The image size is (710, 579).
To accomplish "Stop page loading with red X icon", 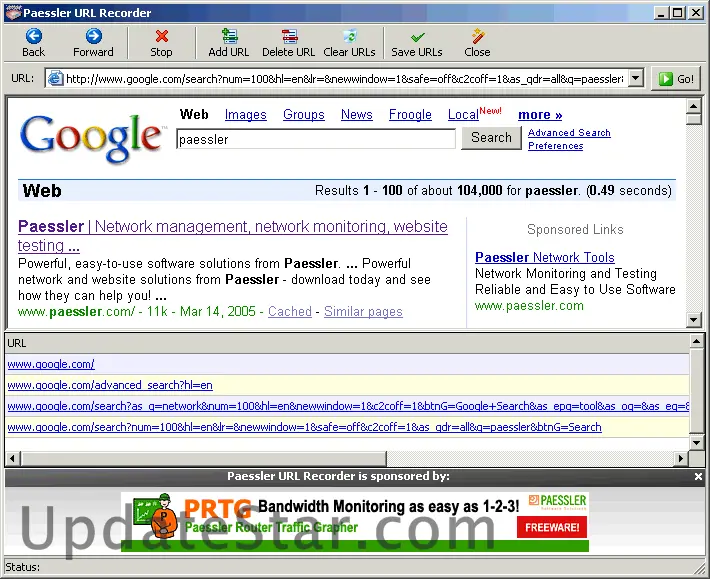I will (162, 36).
